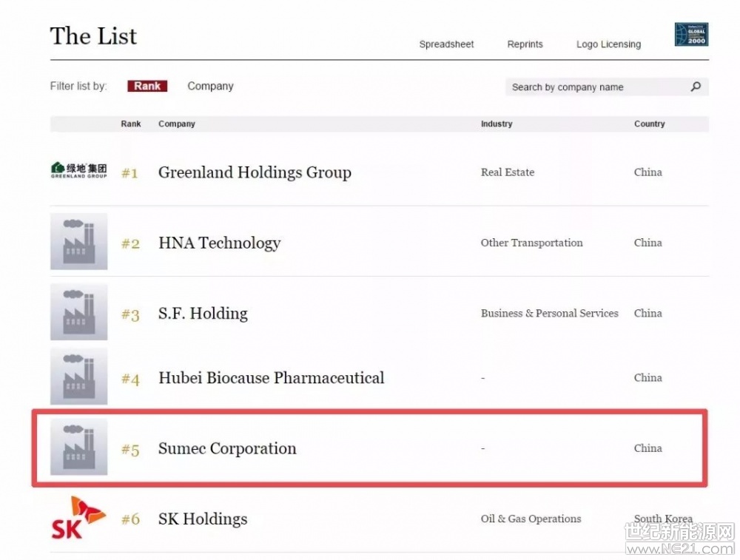Click the search magnifier icon
The image size is (740, 560).
(696, 87)
